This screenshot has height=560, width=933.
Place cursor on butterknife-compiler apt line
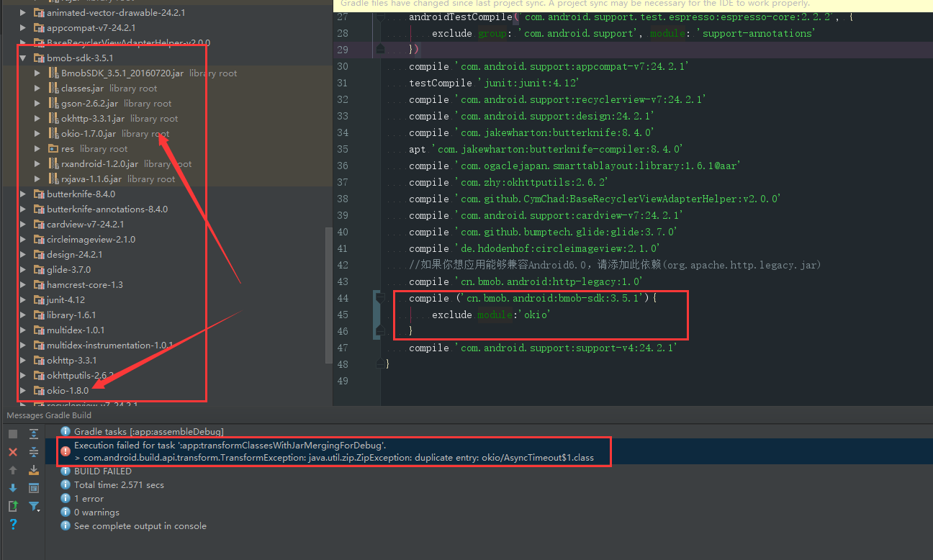coord(546,149)
